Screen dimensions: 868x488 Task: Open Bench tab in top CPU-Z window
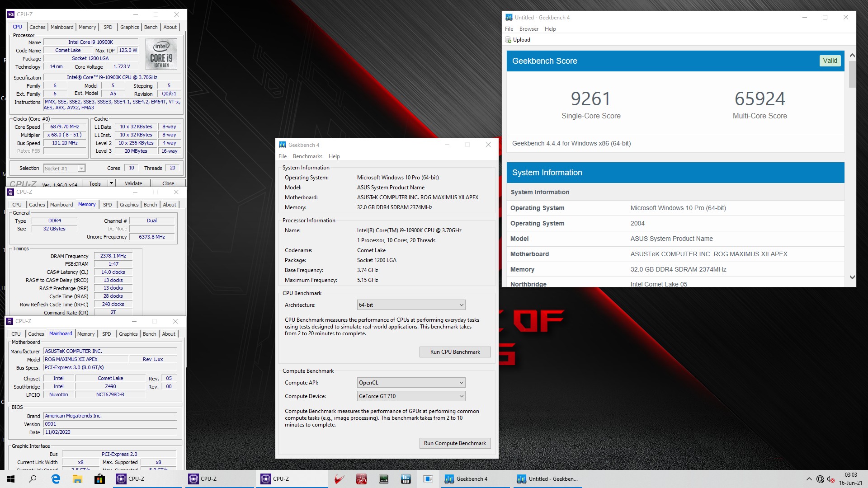click(151, 27)
